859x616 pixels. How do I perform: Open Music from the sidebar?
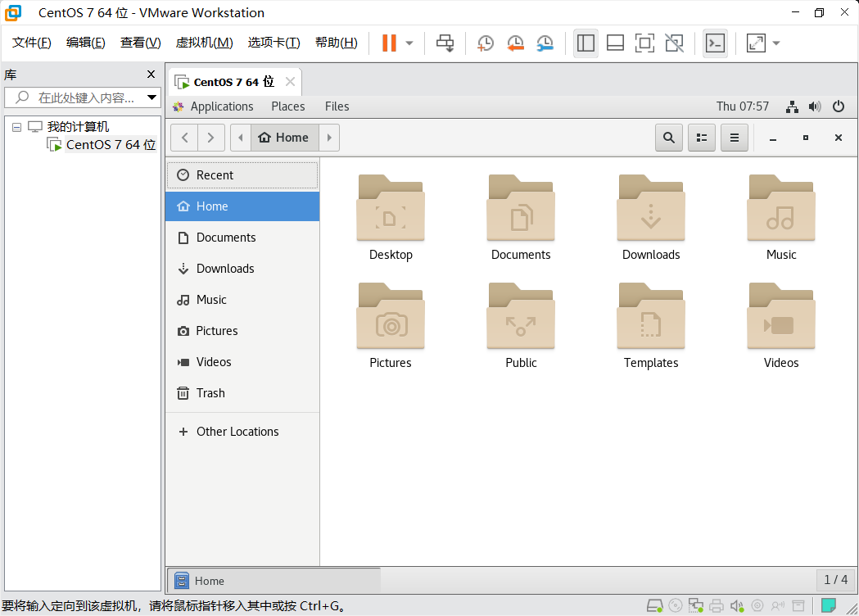pos(242,301)
